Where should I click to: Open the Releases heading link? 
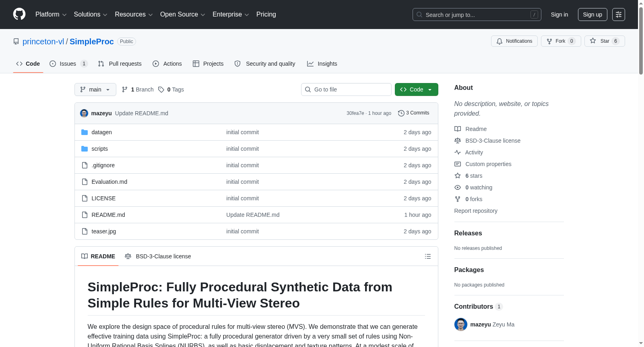pyautogui.click(x=468, y=233)
